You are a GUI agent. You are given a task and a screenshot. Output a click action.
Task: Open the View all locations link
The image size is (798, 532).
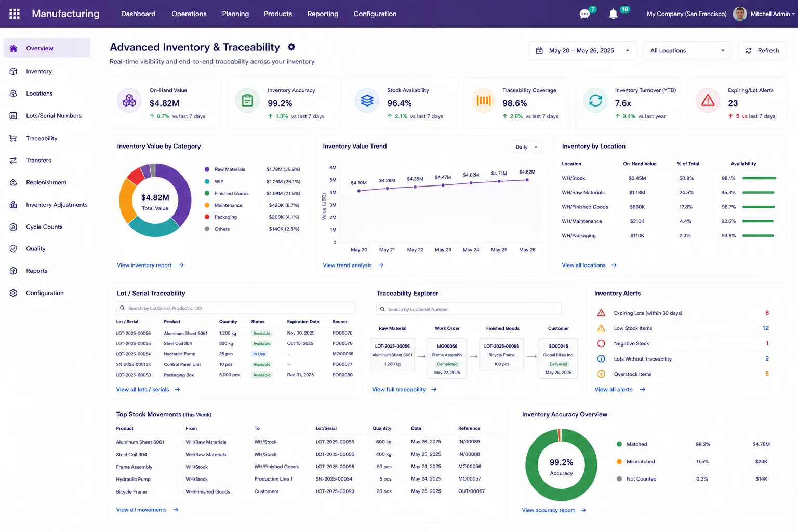click(x=589, y=265)
